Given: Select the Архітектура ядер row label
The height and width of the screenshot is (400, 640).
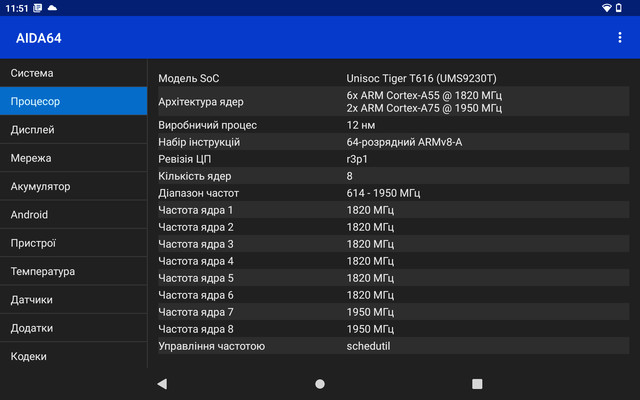Looking at the screenshot, I should pyautogui.click(x=201, y=102).
